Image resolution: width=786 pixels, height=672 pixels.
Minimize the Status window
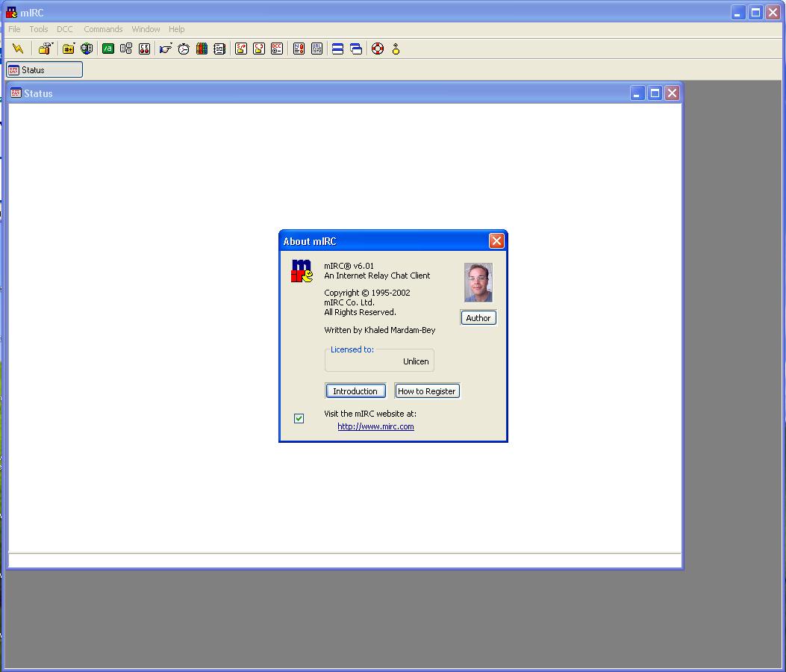[x=637, y=93]
